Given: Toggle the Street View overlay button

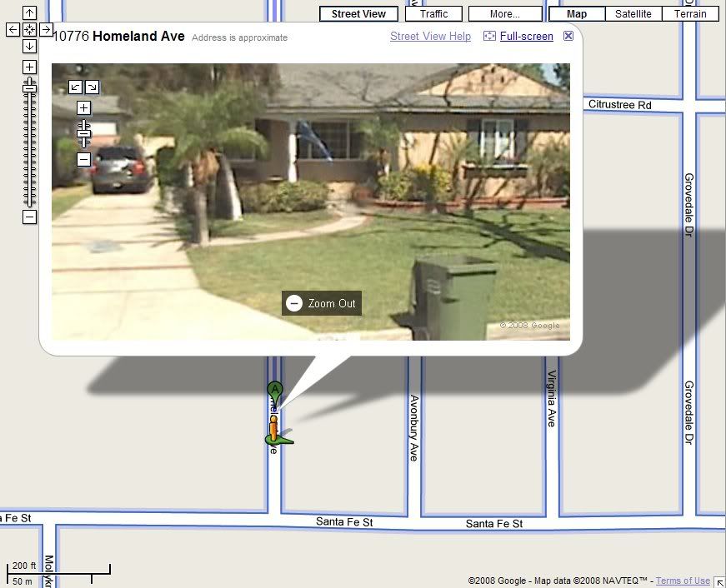Looking at the screenshot, I should pyautogui.click(x=358, y=13).
